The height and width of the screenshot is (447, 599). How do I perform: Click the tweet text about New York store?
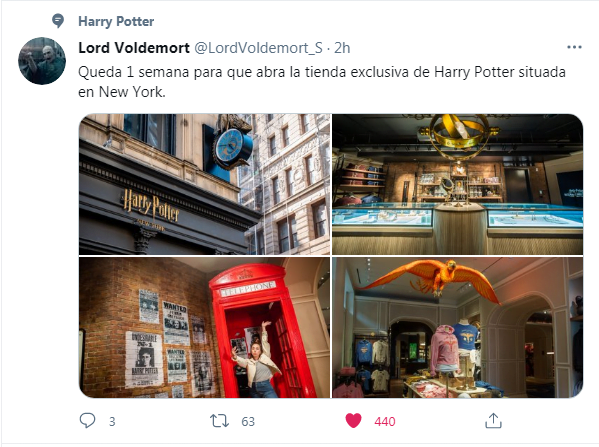pyautogui.click(x=322, y=82)
